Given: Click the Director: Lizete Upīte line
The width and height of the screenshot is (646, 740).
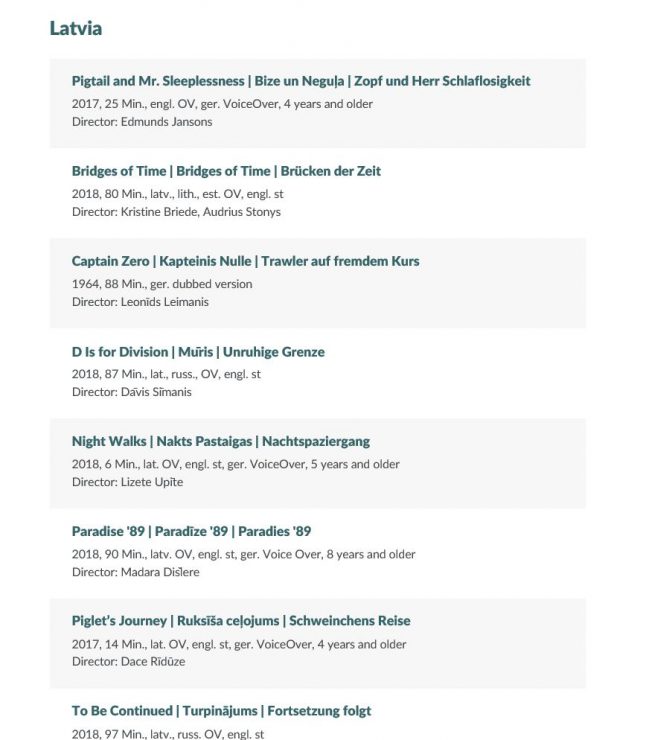Looking at the screenshot, I should 127,482.
